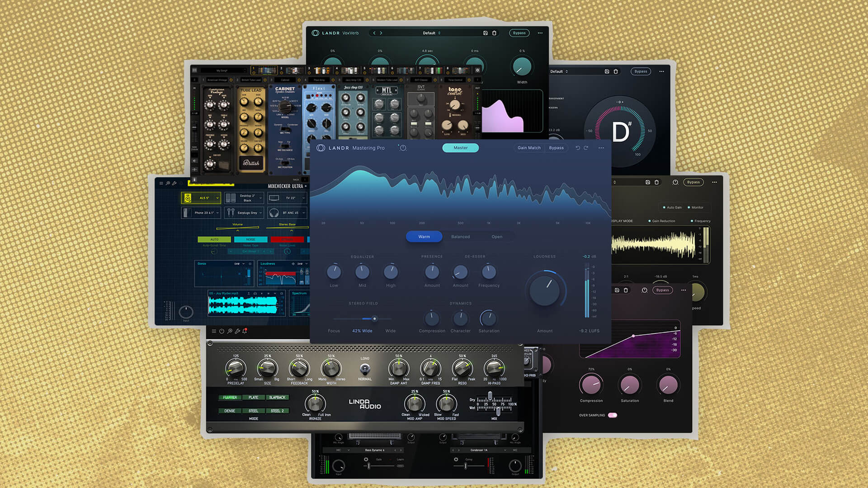Select the Plate mode on Linda Audio reverb
The height and width of the screenshot is (488, 868).
click(x=253, y=398)
